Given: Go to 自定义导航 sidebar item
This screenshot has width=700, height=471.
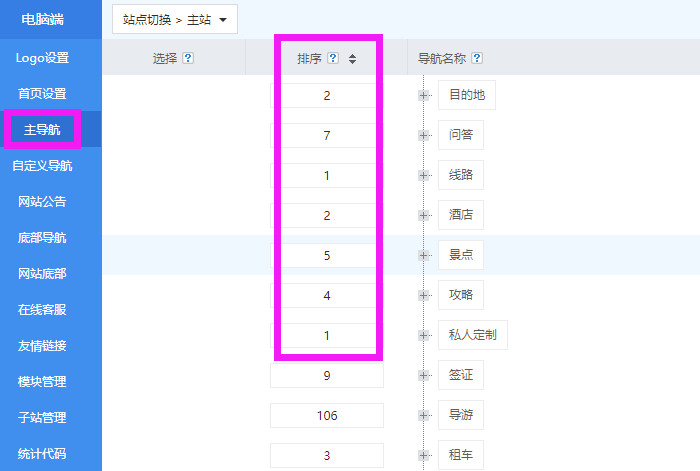Looking at the screenshot, I should click(x=42, y=165).
